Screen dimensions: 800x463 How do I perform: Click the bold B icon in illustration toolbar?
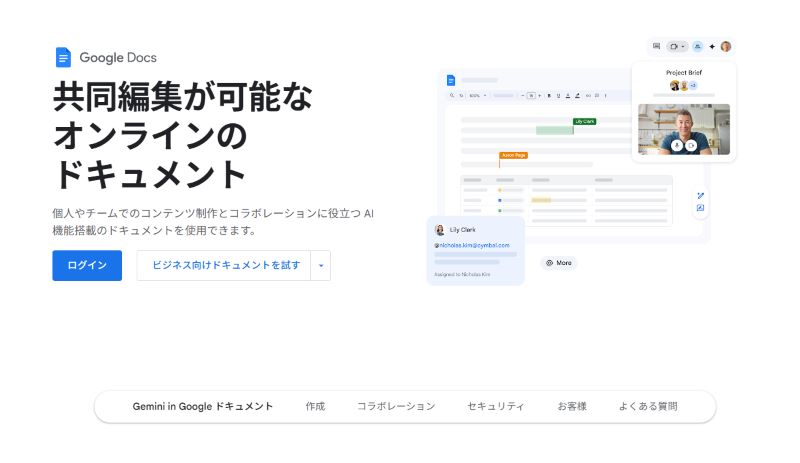pos(549,95)
